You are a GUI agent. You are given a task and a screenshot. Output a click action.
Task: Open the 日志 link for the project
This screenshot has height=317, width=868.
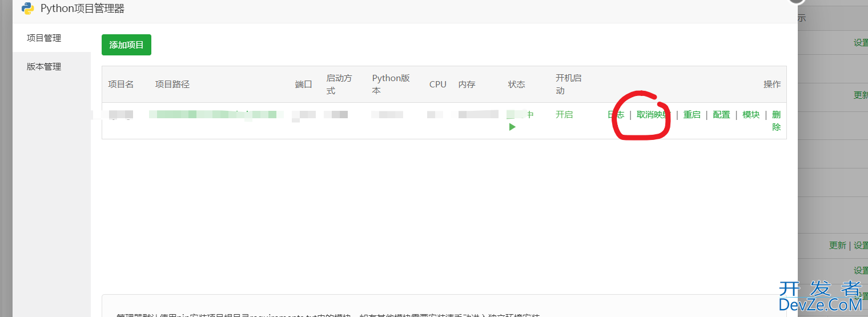point(616,115)
